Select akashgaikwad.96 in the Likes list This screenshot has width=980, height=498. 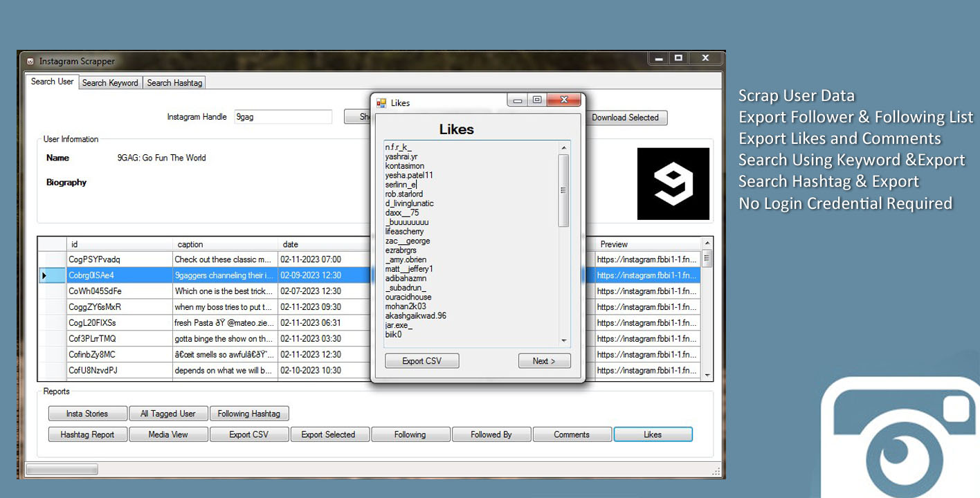click(x=416, y=316)
